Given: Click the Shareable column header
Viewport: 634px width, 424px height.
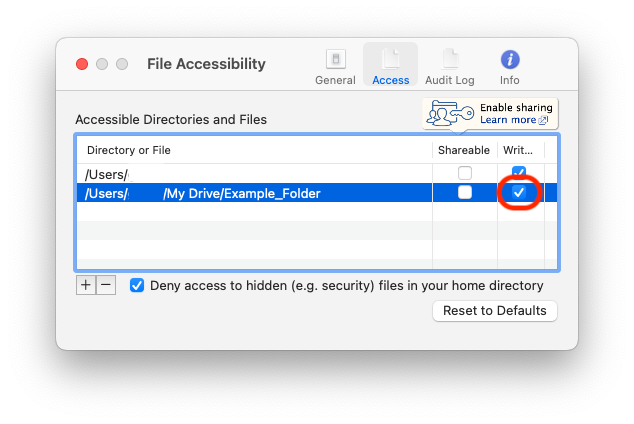Looking at the screenshot, I should [464, 150].
